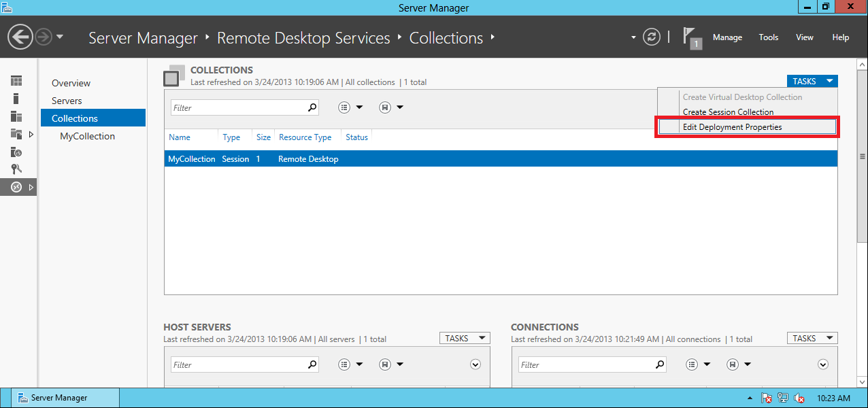Choose Create Session Collection
This screenshot has width=868, height=408.
pos(728,112)
